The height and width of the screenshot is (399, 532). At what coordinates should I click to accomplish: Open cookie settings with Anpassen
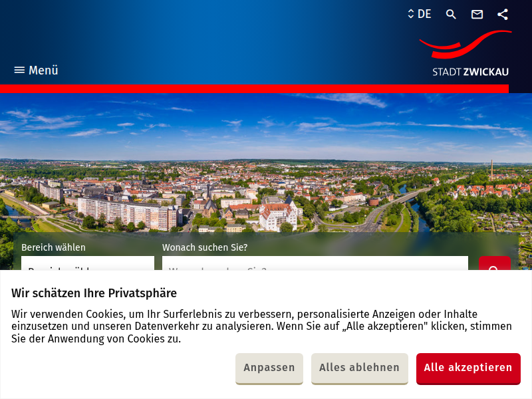269,368
